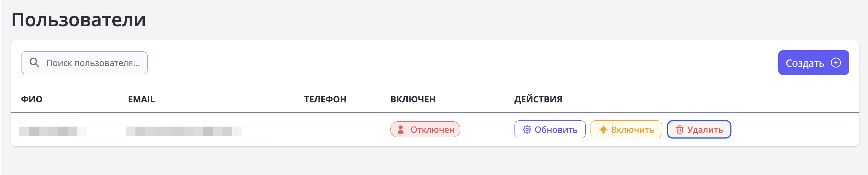Screen dimensions: 868x175
Task: Enable the user via the Включить label
Action: point(632,130)
